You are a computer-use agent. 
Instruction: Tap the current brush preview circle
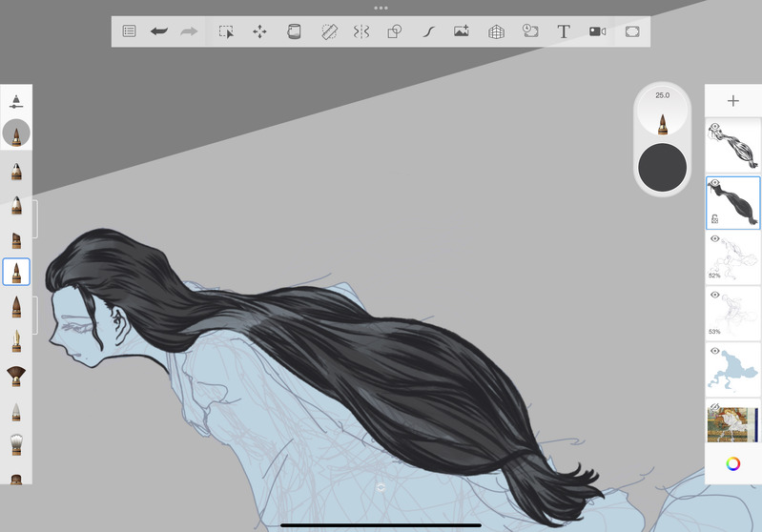(16, 133)
